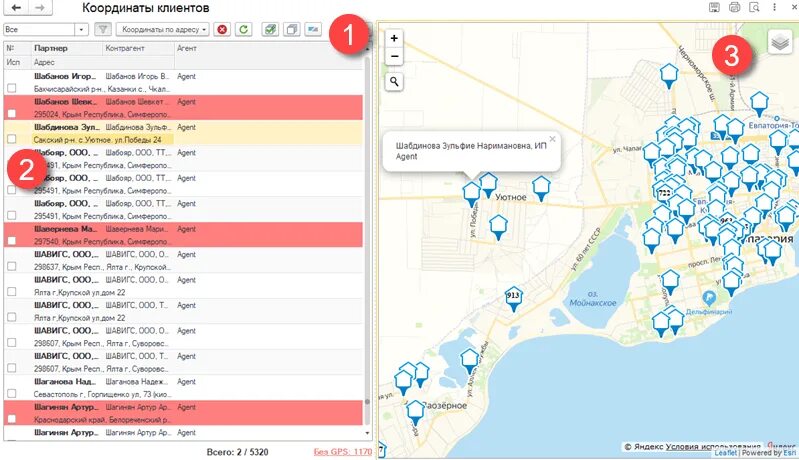Select address 'Бахчисарайский р-н, Казанки с.'
The image size is (799, 460).
click(102, 89)
